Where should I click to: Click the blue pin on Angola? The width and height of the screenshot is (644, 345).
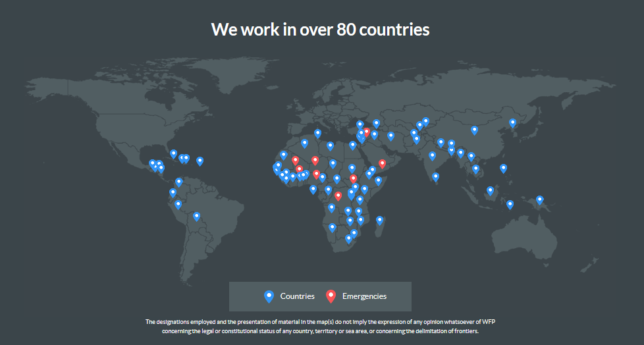(x=331, y=208)
